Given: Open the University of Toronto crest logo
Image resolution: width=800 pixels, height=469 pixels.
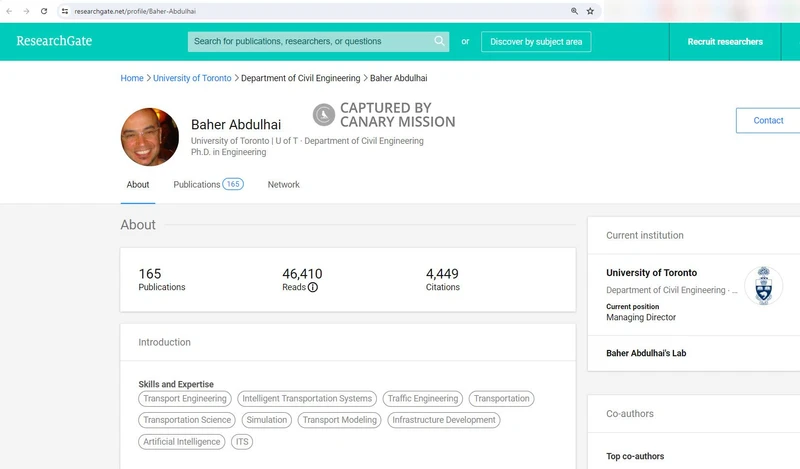Looking at the screenshot, I should [763, 286].
